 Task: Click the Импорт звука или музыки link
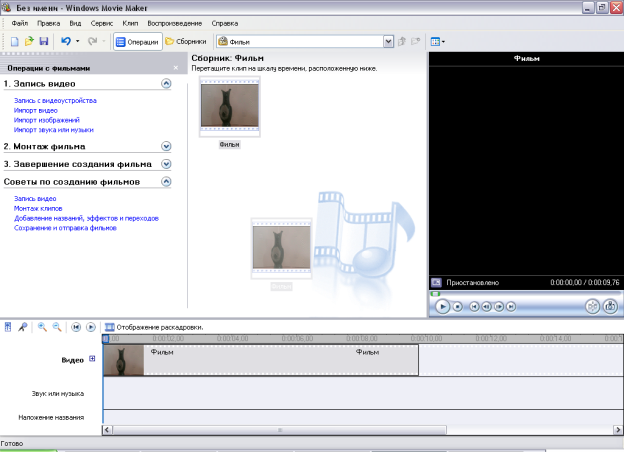[54, 130]
